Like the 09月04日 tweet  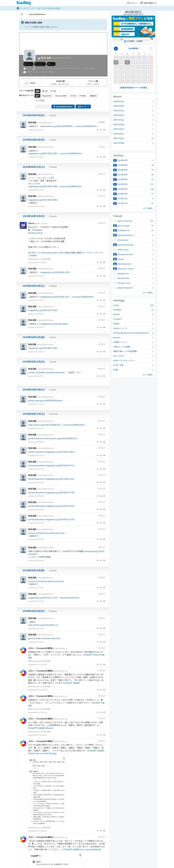(104, 130)
